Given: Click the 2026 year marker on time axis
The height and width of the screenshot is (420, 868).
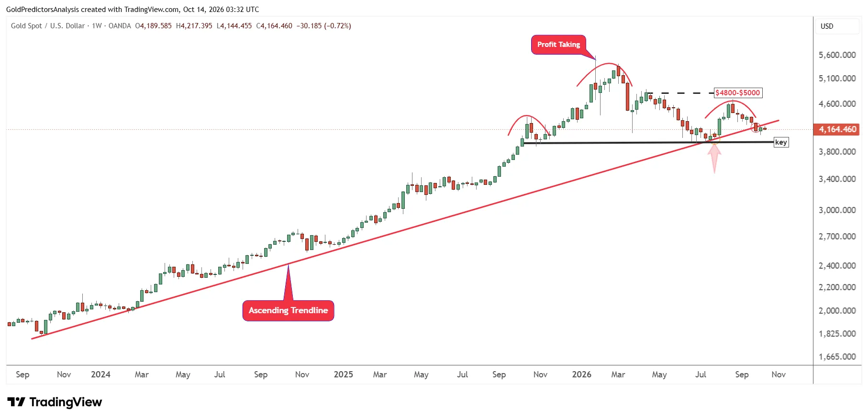Looking at the screenshot, I should pyautogui.click(x=581, y=375).
